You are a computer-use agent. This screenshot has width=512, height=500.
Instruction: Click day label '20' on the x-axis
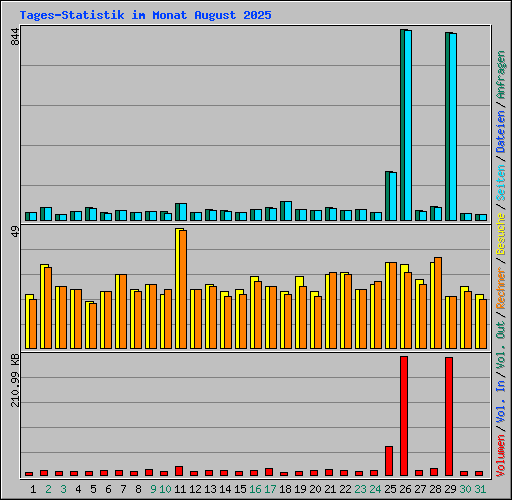coord(315,489)
